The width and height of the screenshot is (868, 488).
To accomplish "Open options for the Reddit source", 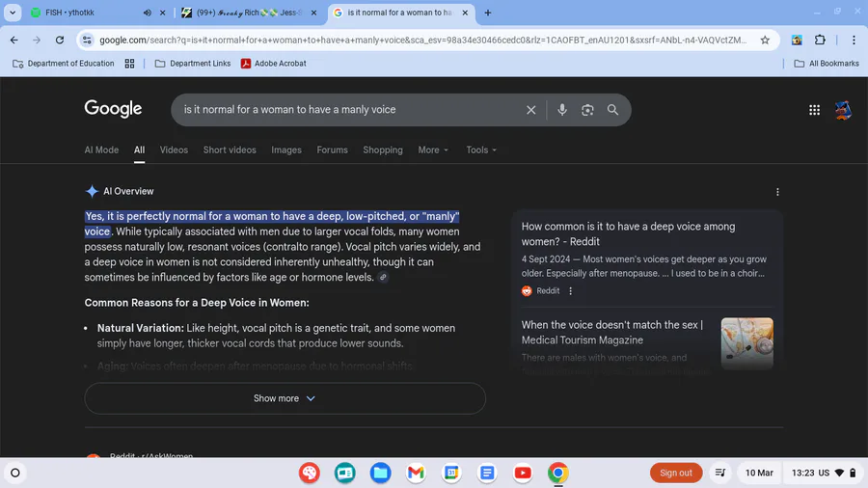I will click(x=571, y=291).
